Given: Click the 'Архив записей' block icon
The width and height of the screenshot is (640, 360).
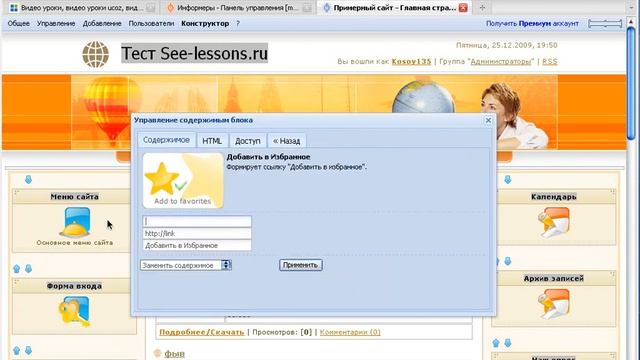Looking at the screenshot, I should coord(553,304).
